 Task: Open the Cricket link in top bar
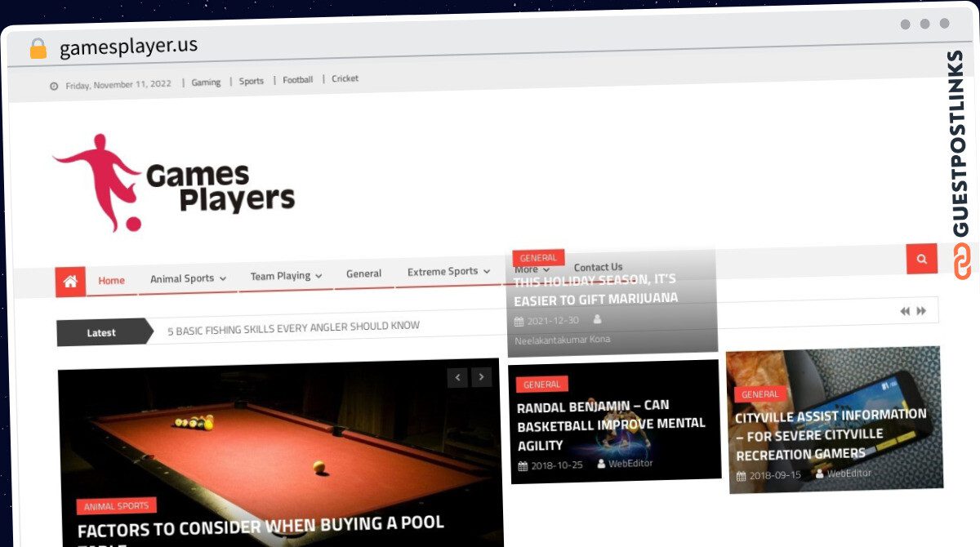(345, 78)
